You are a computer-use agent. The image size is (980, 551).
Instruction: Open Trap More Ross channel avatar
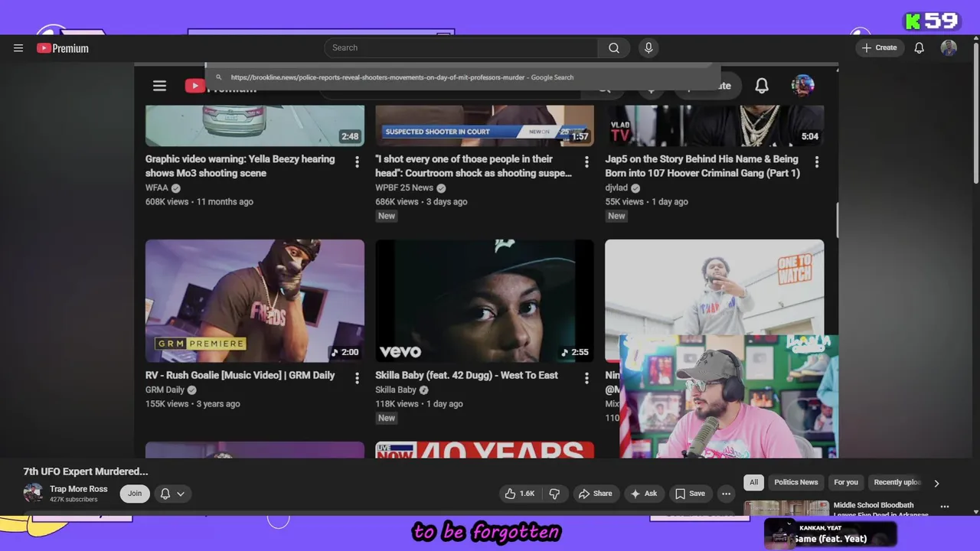point(33,493)
